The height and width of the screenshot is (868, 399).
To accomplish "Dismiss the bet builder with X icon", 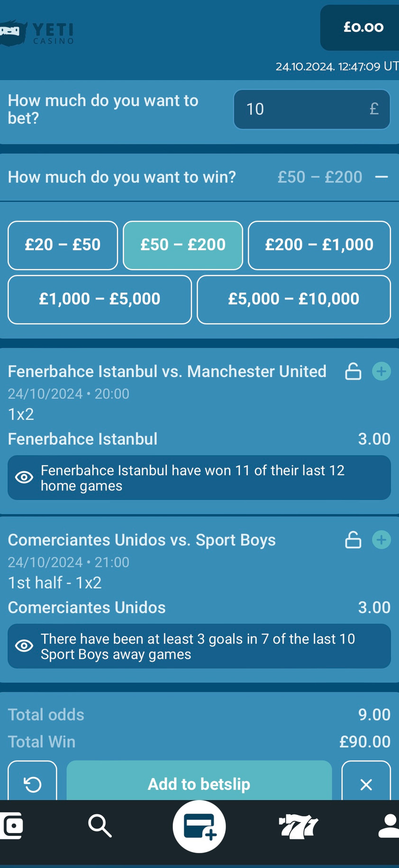I will click(x=366, y=784).
